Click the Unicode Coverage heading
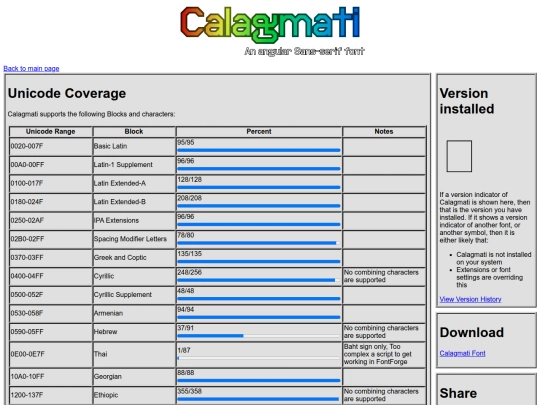540x405 pixels. point(67,93)
